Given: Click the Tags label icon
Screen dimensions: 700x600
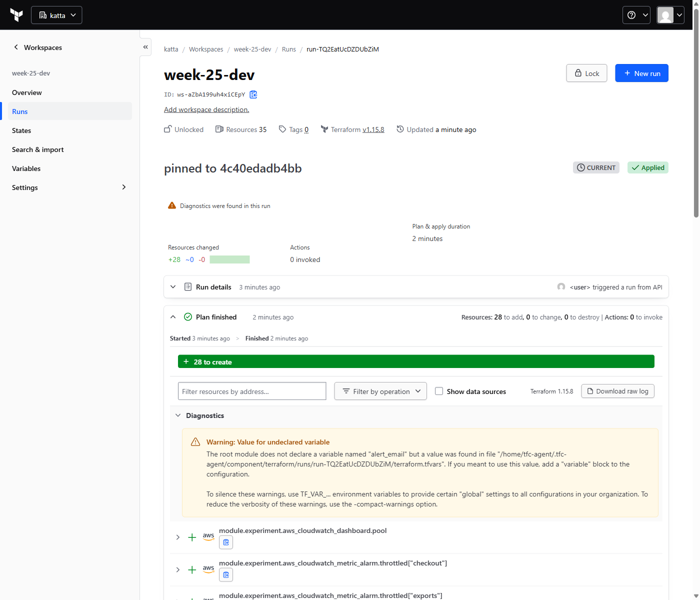Looking at the screenshot, I should click(282, 129).
